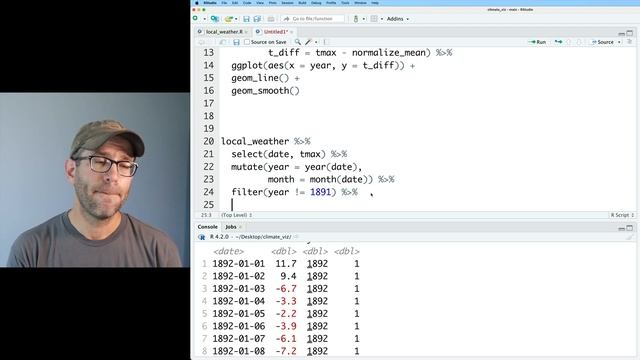Close the Untitled1 tab
The image size is (640, 360).
291,32
